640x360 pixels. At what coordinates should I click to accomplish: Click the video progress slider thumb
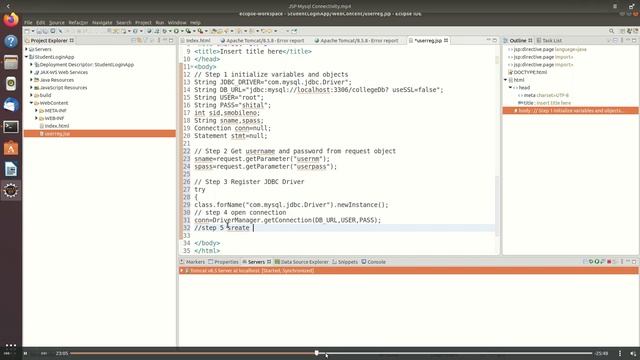point(317,353)
